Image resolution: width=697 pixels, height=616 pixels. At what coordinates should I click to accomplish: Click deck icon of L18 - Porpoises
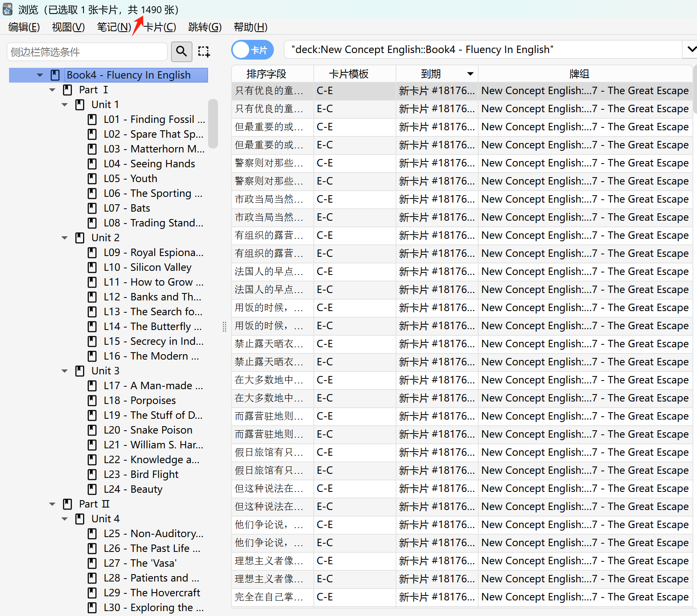coord(92,400)
